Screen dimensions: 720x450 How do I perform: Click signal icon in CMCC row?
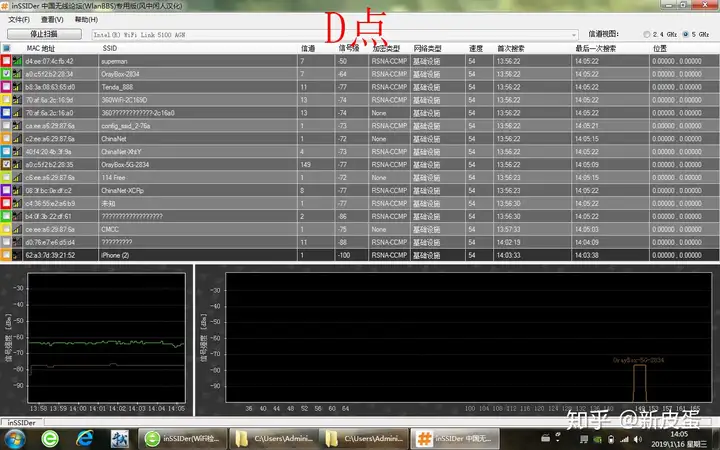(17, 229)
